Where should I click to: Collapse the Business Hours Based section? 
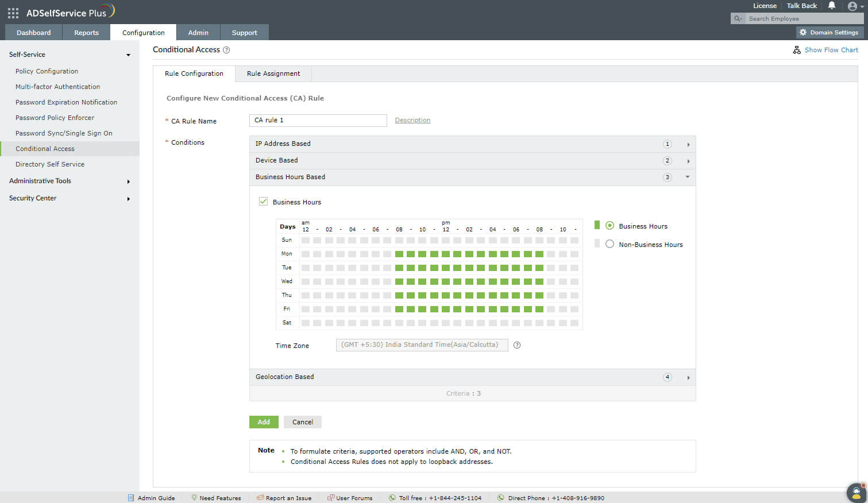tap(687, 177)
